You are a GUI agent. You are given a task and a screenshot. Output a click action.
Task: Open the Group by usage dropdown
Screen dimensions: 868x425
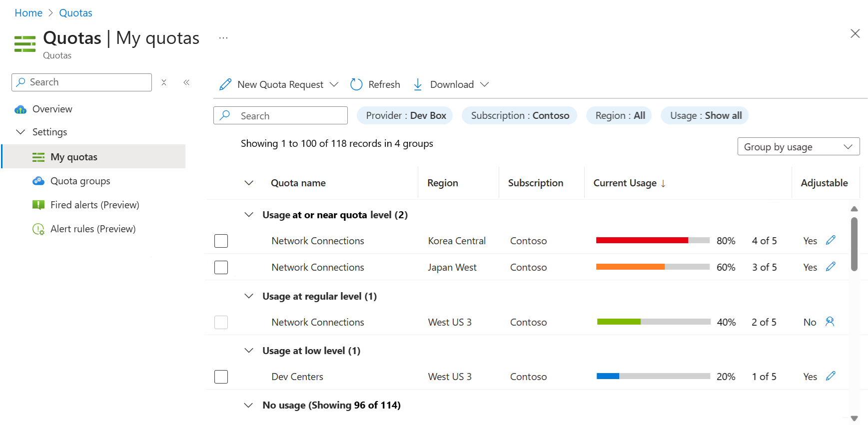pos(798,147)
